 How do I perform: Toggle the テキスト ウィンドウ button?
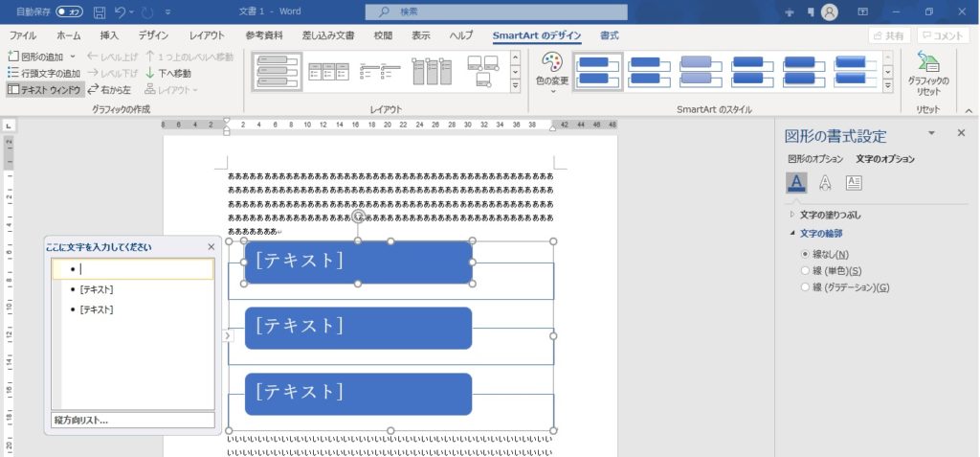click(44, 89)
